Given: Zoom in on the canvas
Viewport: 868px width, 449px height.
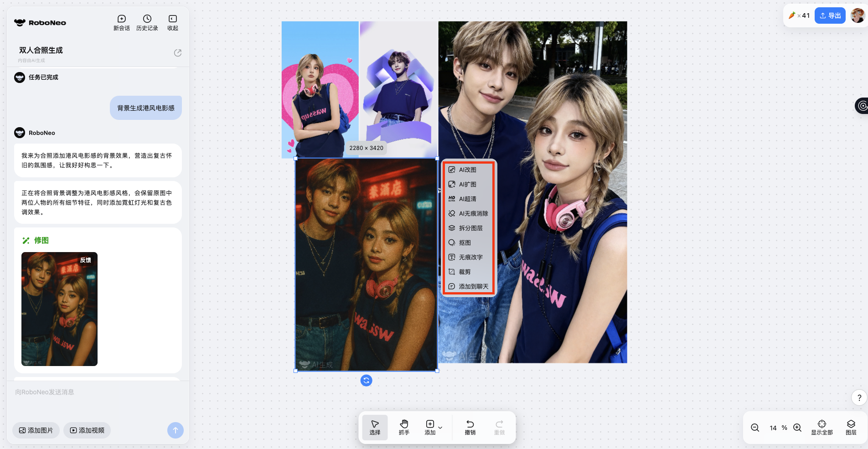Looking at the screenshot, I should pos(797,428).
